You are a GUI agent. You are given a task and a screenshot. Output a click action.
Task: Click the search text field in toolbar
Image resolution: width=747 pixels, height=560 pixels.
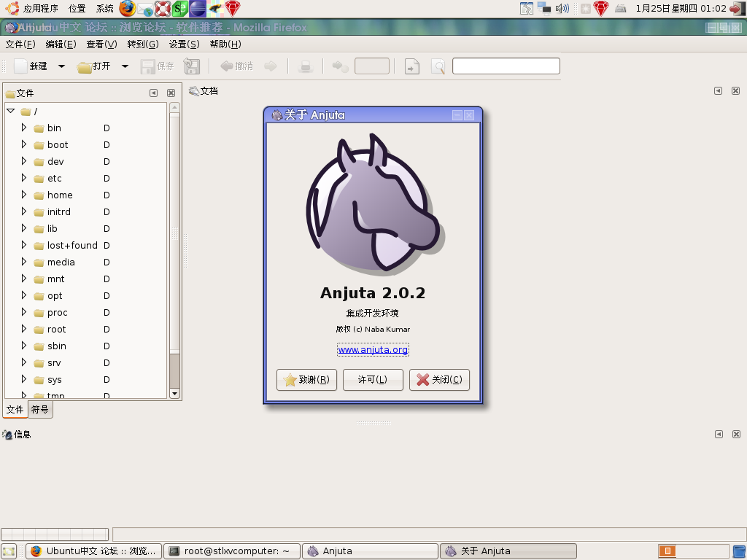pos(506,66)
